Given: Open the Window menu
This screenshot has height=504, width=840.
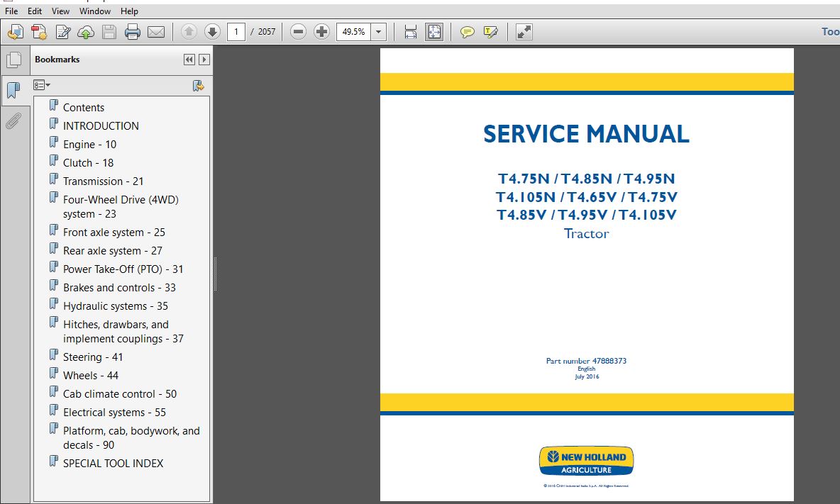Looking at the screenshot, I should 95,11.
